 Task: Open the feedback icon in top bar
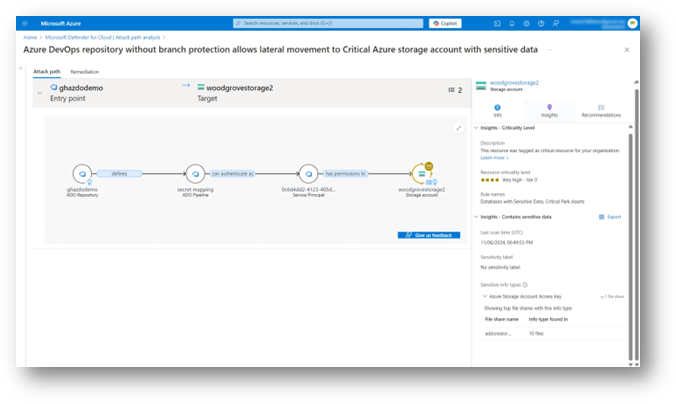[x=556, y=23]
